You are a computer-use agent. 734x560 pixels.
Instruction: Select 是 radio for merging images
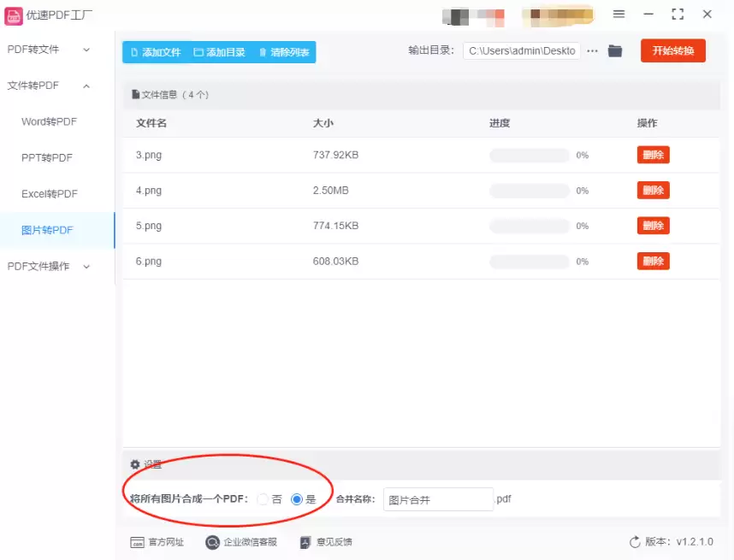pos(297,499)
